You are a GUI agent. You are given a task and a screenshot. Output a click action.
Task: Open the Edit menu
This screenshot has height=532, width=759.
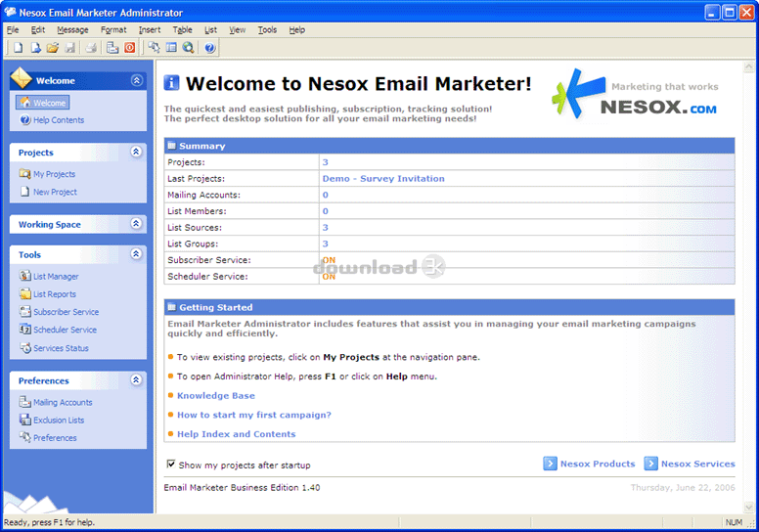[x=38, y=30]
